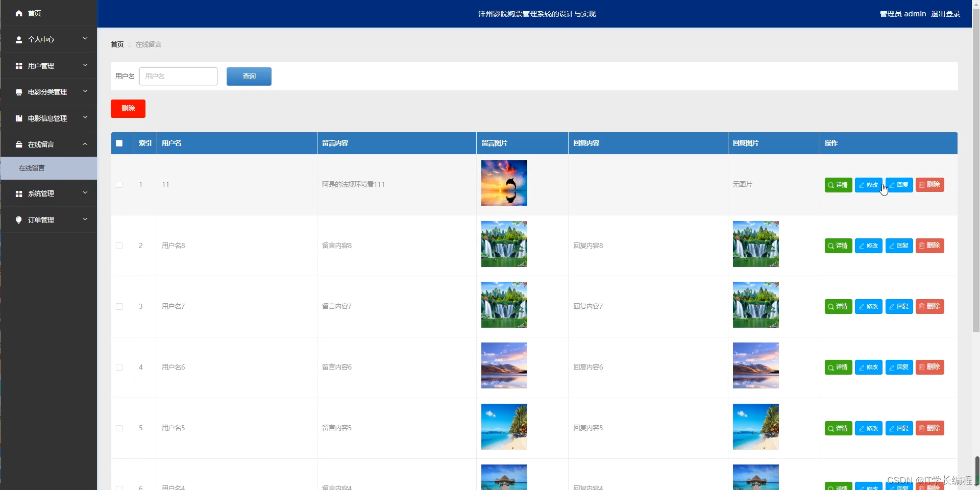Screen dimensions: 980x490
Task: Check the checkbox for row 1
Action: pos(119,185)
